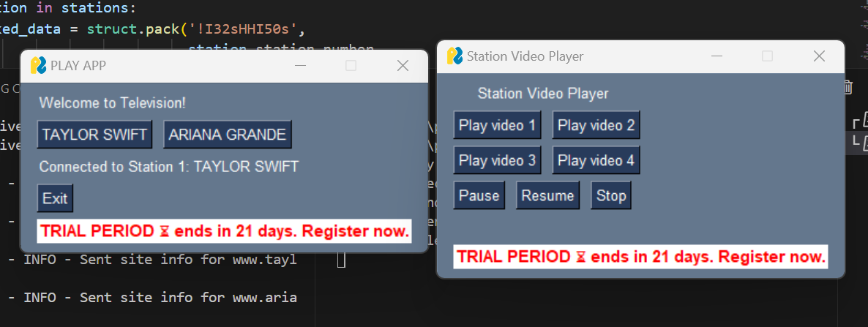The image size is (868, 327).
Task: Click the trash icon in the editor panel
Action: click(848, 88)
